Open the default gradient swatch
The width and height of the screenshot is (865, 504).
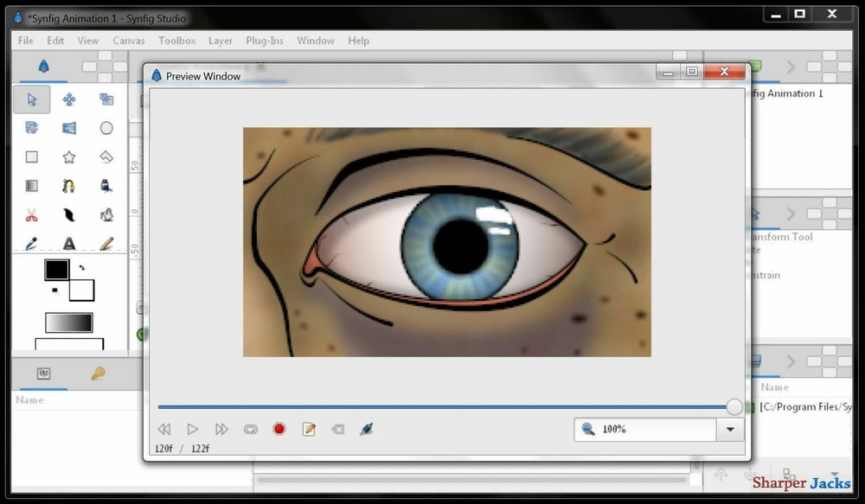click(69, 322)
